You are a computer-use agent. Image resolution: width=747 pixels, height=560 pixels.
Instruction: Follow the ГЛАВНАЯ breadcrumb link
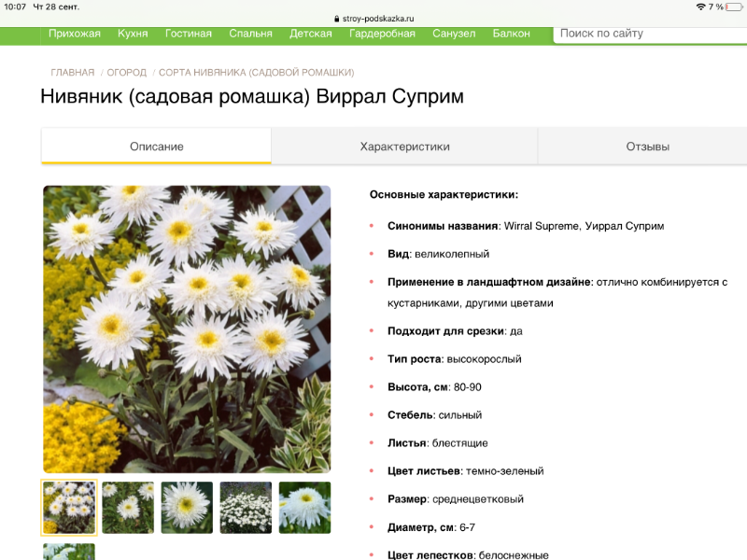[x=73, y=72]
